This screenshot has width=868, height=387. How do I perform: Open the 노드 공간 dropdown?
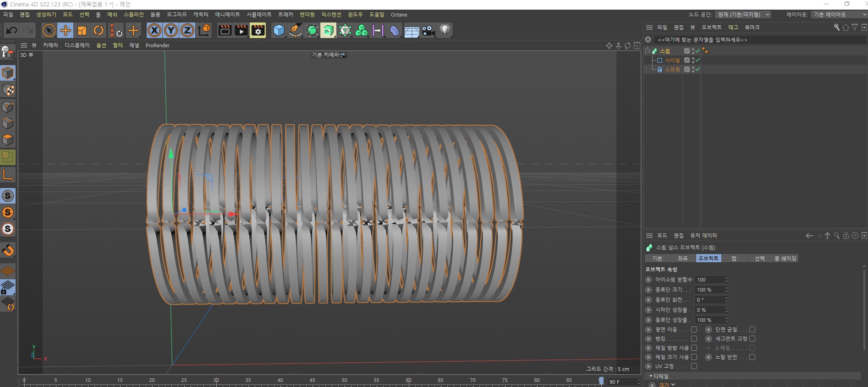[x=743, y=15]
